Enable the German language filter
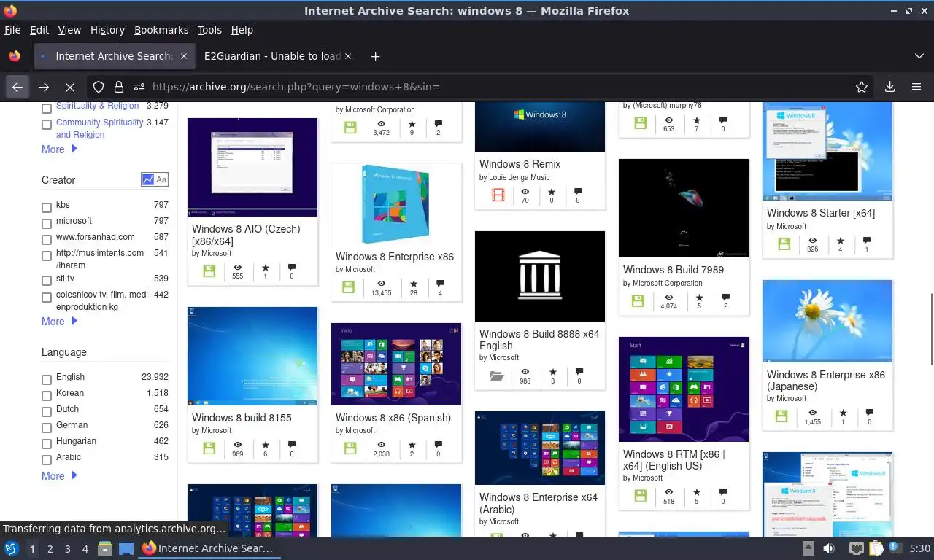934x560 pixels. [47, 428]
